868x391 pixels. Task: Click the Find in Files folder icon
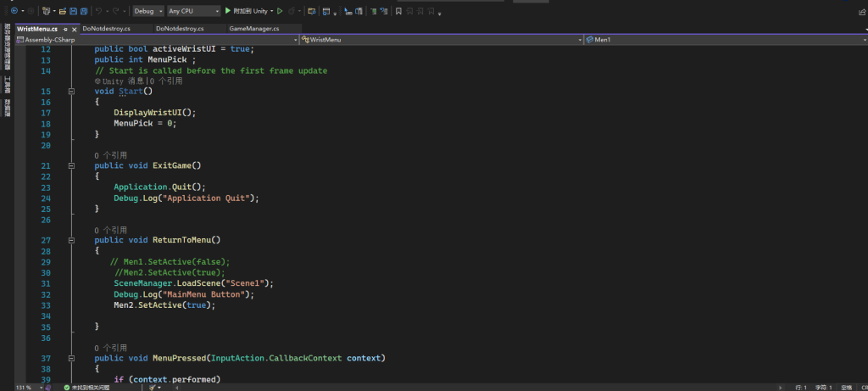coord(312,10)
